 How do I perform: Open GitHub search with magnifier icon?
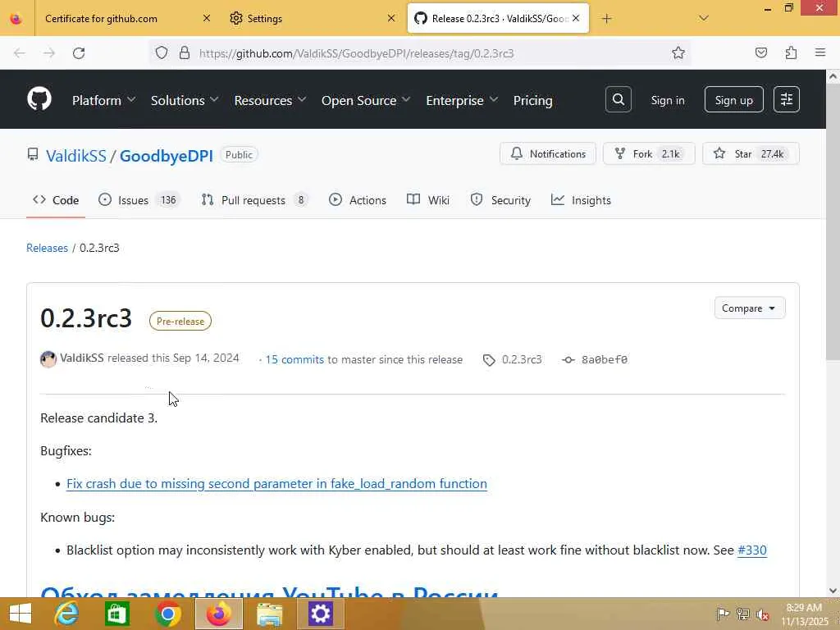[x=619, y=99]
